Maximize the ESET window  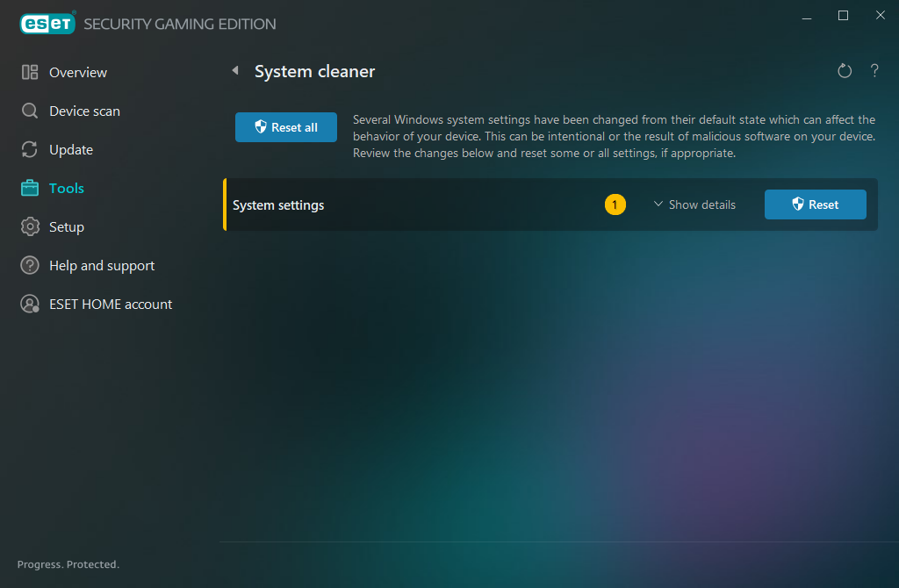(x=843, y=16)
